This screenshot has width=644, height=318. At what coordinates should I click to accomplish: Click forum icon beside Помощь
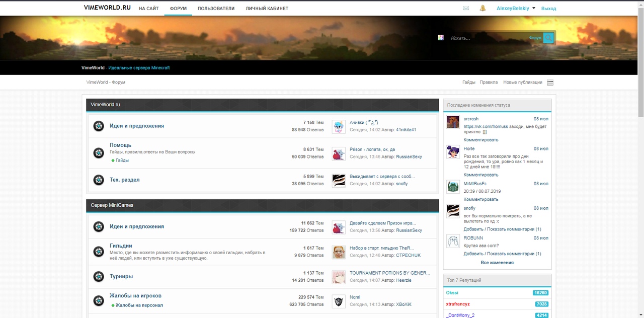coord(99,152)
